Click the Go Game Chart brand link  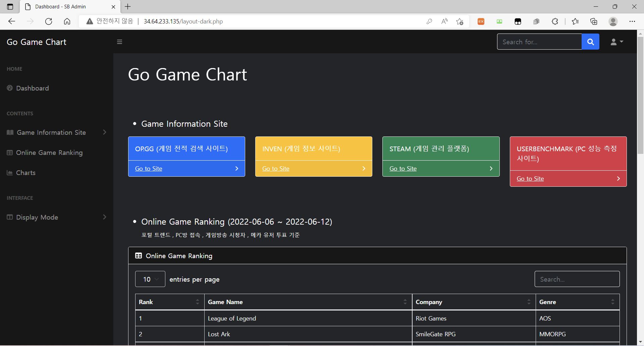pyautogui.click(x=37, y=42)
